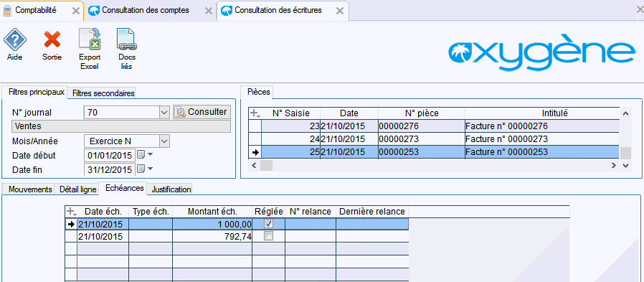Click the Réglée column header
Viewport: 644px width, 282px height.
269,211
